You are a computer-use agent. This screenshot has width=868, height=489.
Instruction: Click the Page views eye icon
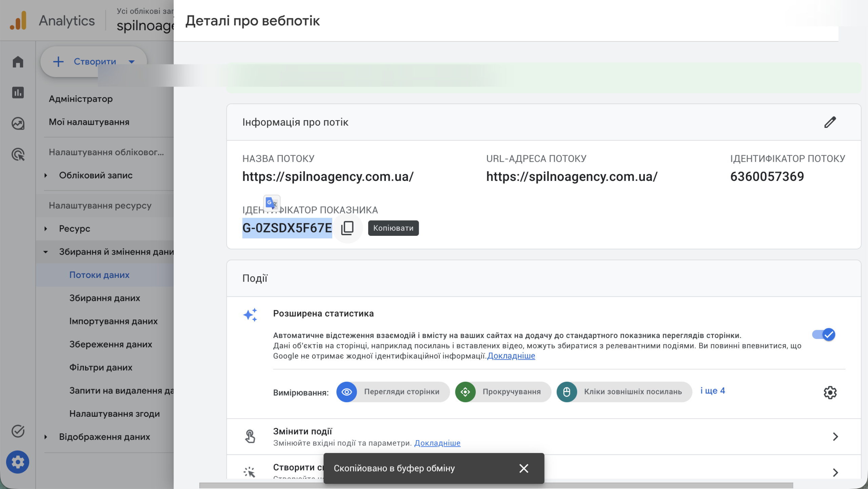point(347,392)
